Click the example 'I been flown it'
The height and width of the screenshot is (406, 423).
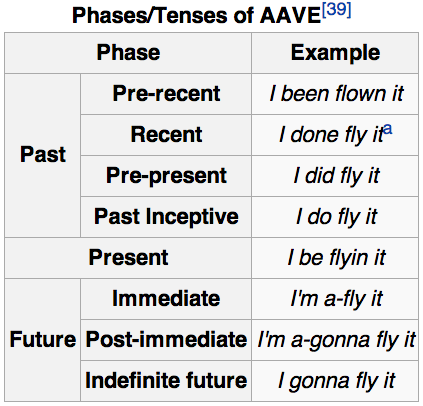point(336,94)
